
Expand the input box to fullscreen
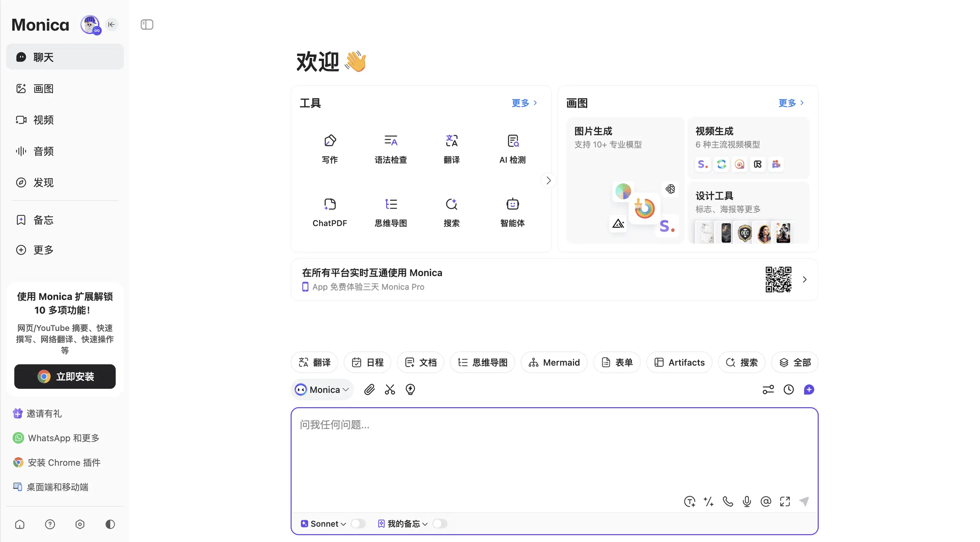pyautogui.click(x=784, y=501)
